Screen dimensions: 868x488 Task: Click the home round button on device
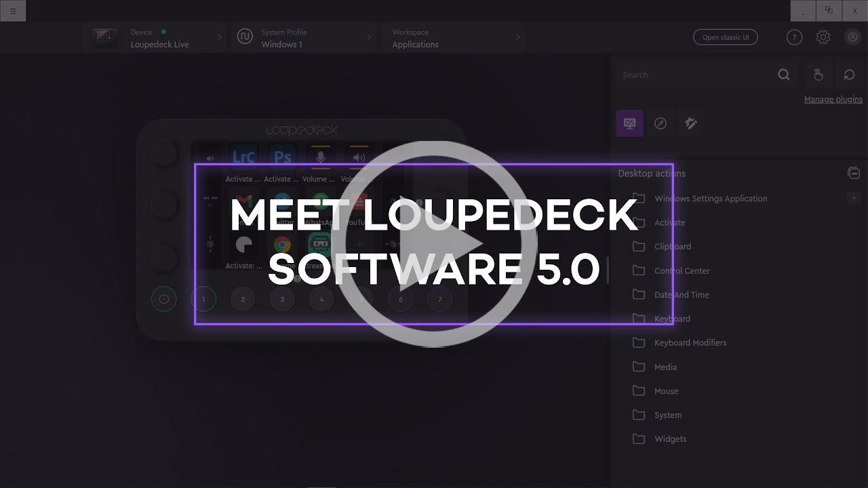163,299
